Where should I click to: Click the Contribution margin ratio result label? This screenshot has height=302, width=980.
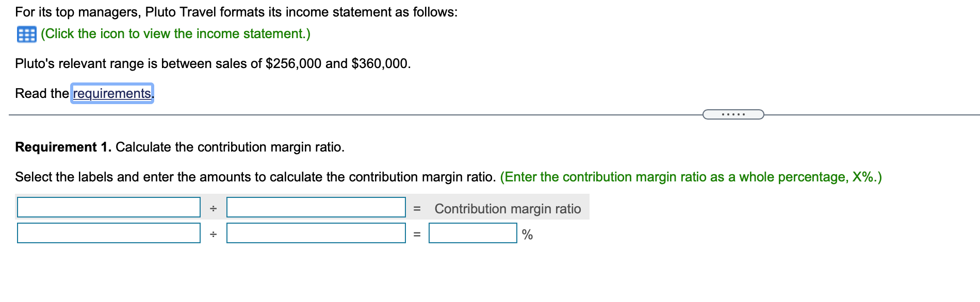[x=508, y=209]
